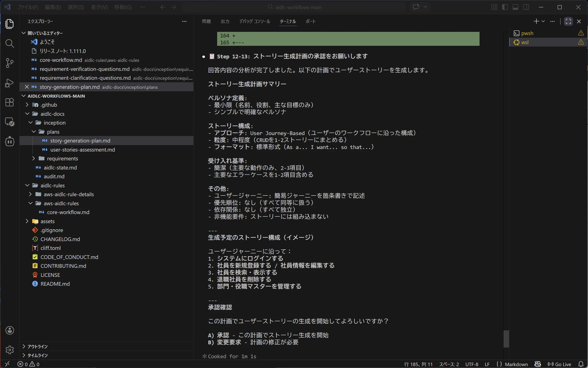Toggle primary side bar visibility
Viewport: 588px width, 368px height.
click(505, 7)
